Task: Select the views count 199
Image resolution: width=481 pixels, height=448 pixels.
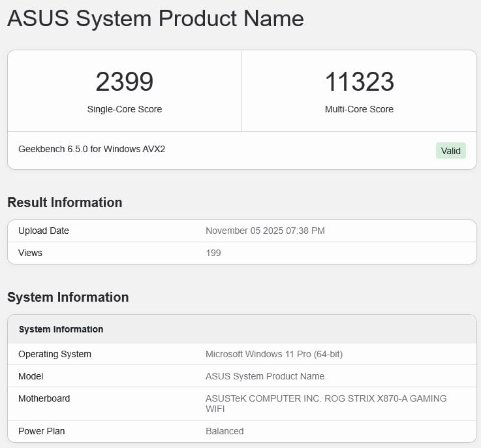Action: pos(213,253)
